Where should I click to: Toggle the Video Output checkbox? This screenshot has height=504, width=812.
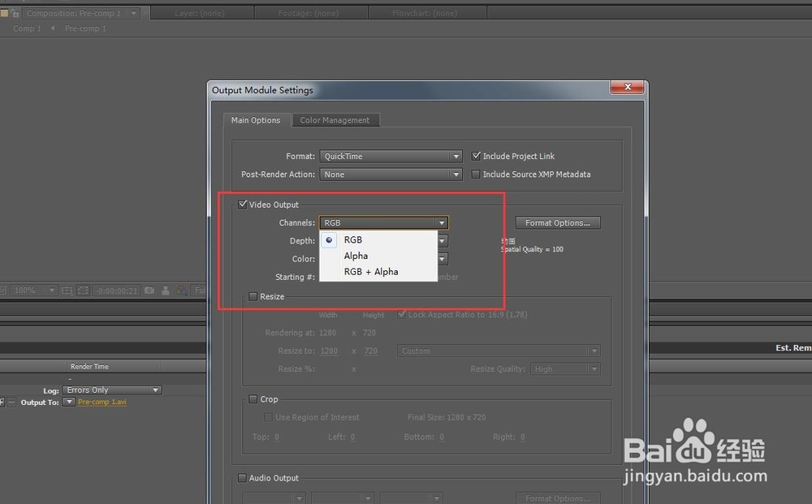click(242, 205)
